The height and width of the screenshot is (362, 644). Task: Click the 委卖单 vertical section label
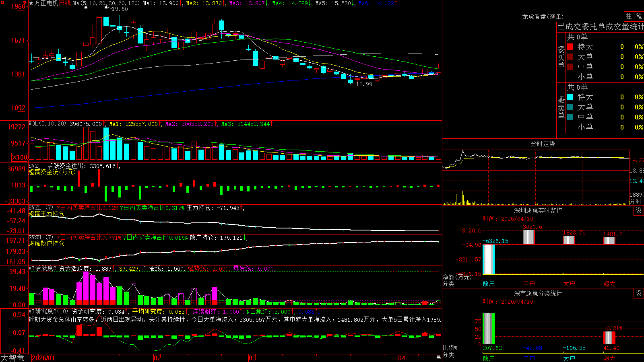pos(561,107)
